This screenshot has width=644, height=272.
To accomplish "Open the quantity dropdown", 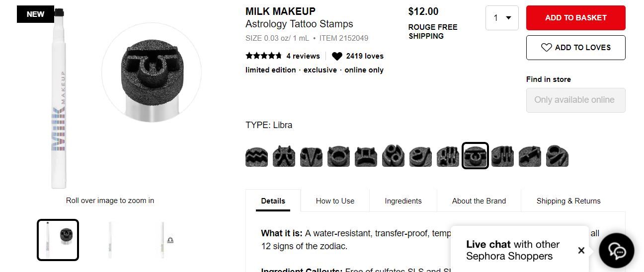I will [x=502, y=18].
